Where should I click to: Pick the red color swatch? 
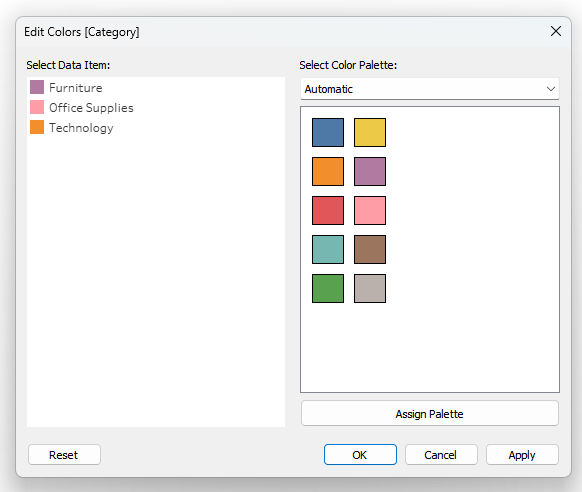328,210
